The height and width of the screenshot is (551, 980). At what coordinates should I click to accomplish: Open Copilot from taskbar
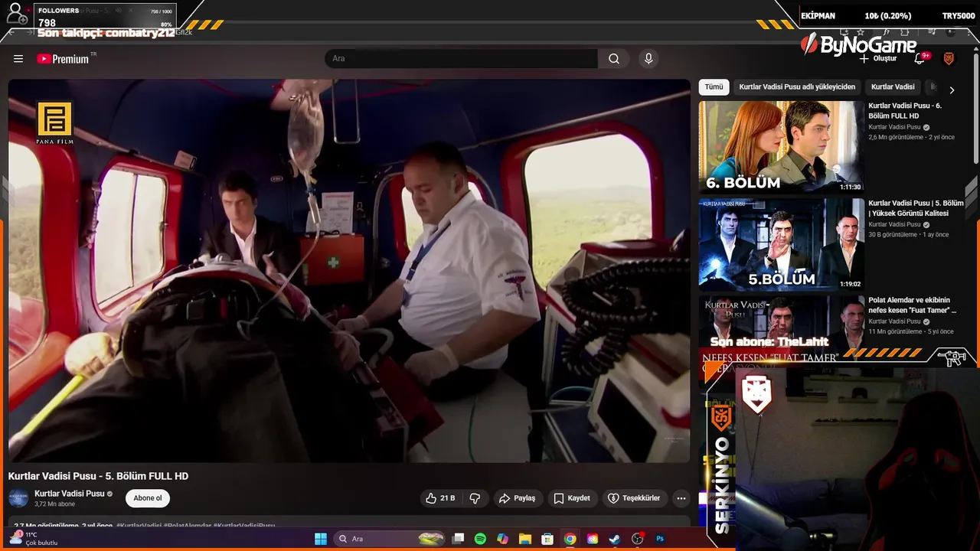[x=502, y=539]
